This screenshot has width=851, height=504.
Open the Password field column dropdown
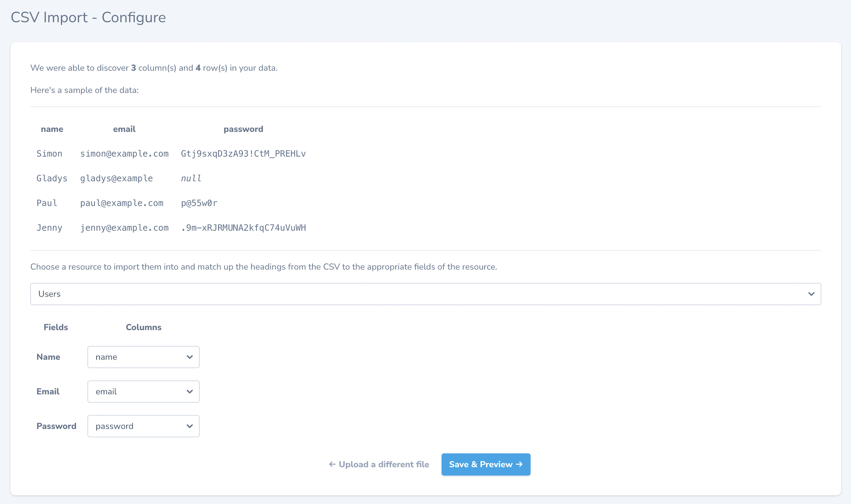(x=143, y=426)
